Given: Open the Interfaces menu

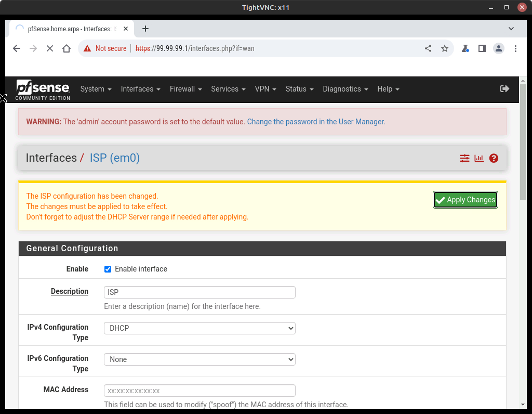Looking at the screenshot, I should 140,89.
